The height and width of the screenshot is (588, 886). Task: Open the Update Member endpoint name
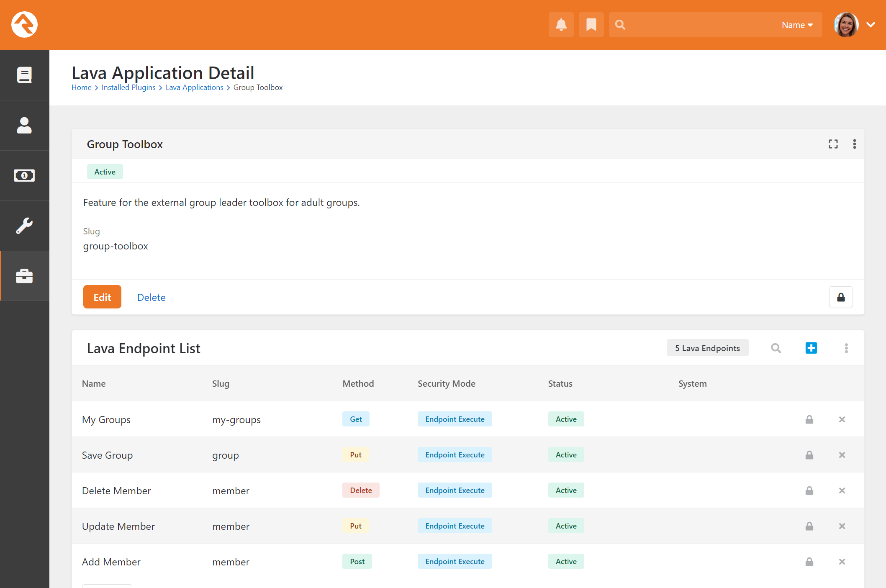tap(118, 526)
